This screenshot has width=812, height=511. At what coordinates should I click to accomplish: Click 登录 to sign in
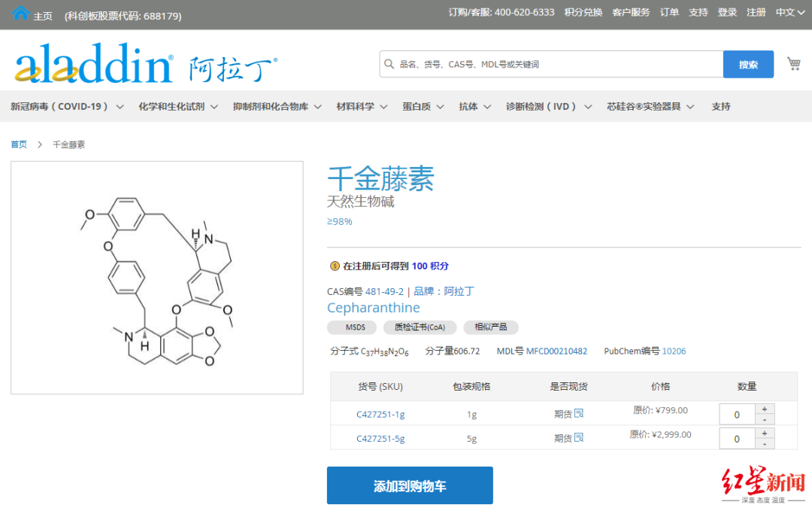click(x=727, y=13)
